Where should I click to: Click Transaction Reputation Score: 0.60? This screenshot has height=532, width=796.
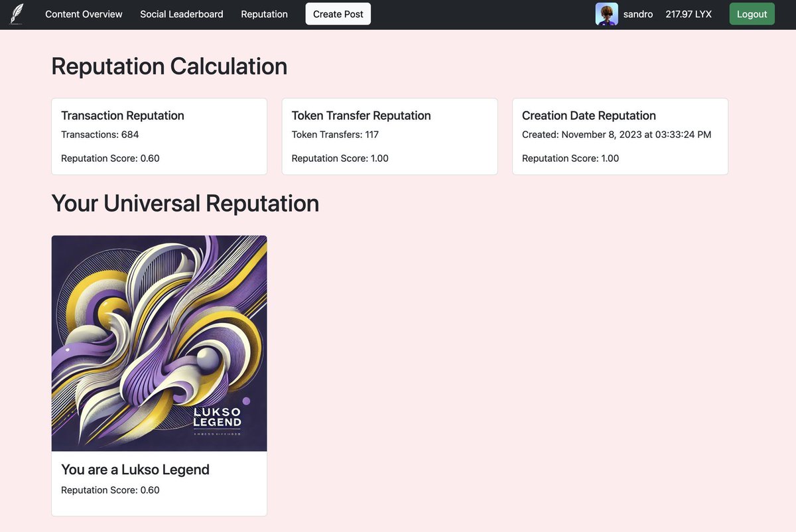point(110,159)
